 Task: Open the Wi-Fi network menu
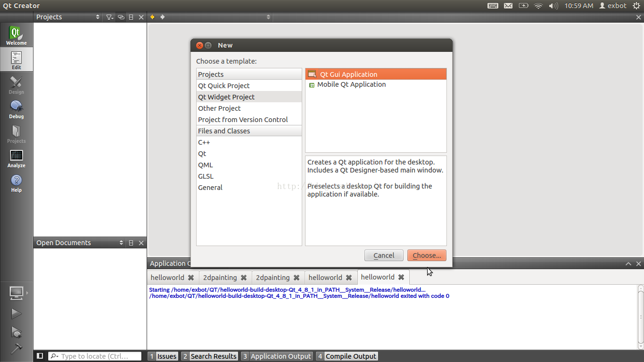(538, 6)
